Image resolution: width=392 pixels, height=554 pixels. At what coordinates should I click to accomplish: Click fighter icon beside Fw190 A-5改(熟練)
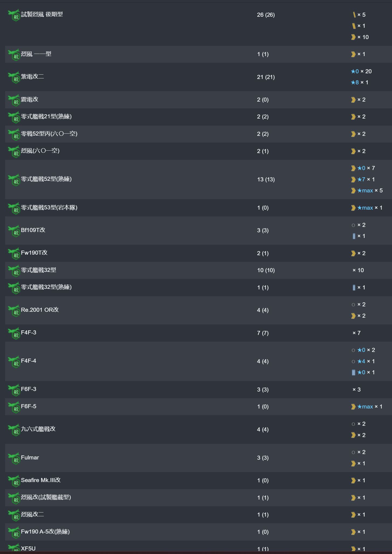tap(14, 532)
